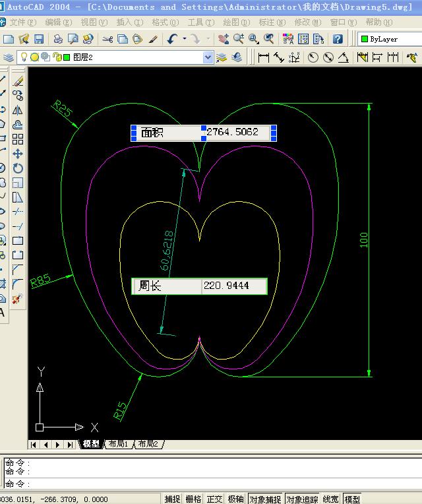
Task: Select the Scale tool
Action: pos(18,183)
